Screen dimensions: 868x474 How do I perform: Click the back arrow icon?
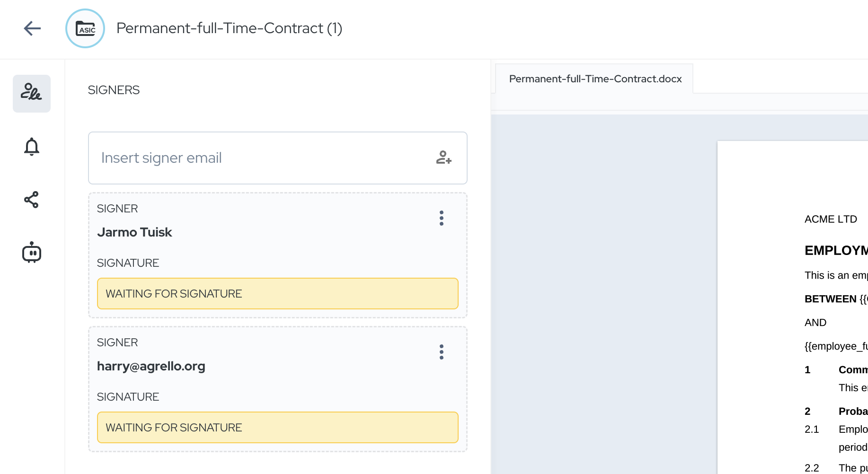click(32, 28)
